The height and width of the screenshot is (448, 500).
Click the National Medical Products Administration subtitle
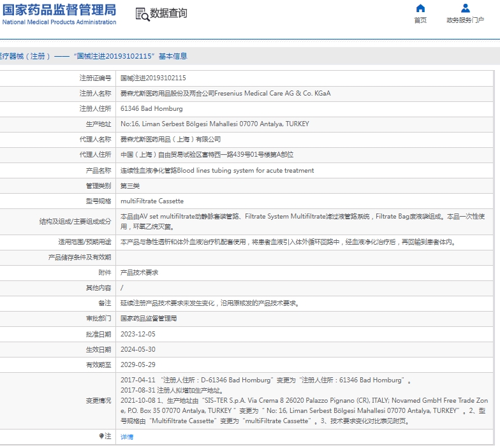click(x=59, y=22)
